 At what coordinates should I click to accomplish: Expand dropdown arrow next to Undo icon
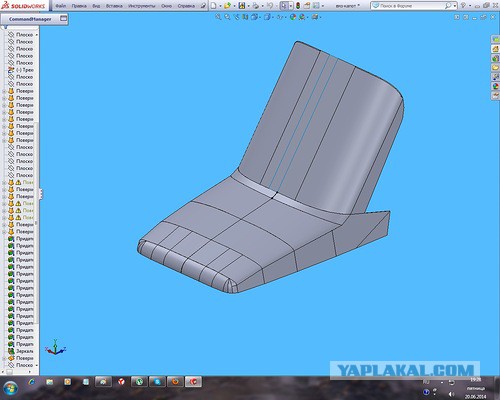[x=276, y=6]
